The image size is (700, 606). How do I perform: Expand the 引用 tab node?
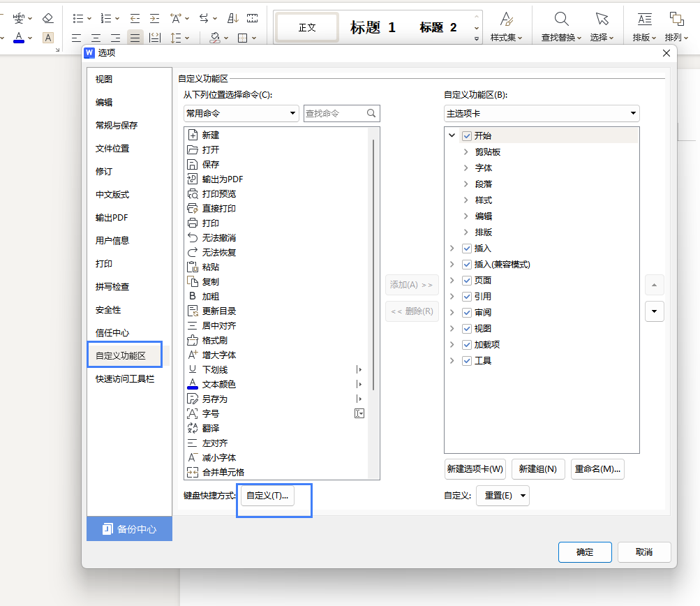(452, 296)
